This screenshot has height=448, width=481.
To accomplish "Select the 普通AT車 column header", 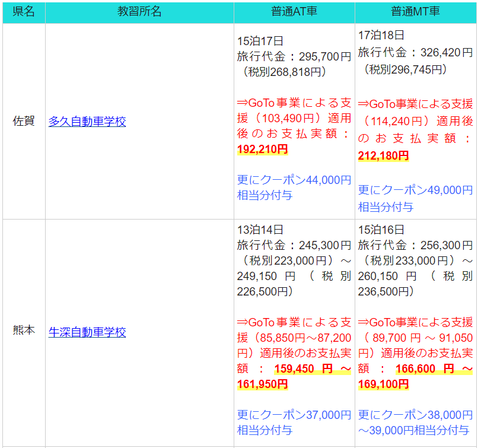I will point(295,12).
